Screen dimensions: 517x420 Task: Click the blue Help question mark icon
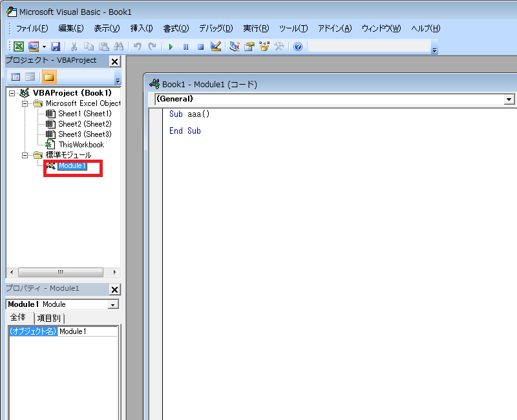click(x=298, y=47)
